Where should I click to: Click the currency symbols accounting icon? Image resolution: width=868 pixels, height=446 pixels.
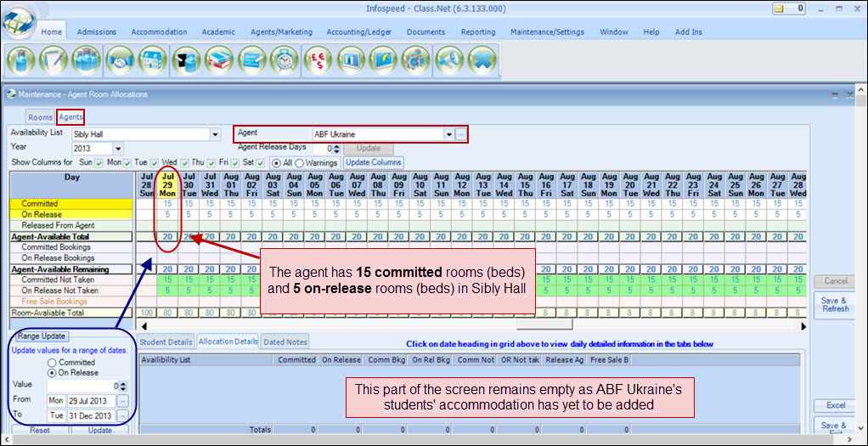319,61
